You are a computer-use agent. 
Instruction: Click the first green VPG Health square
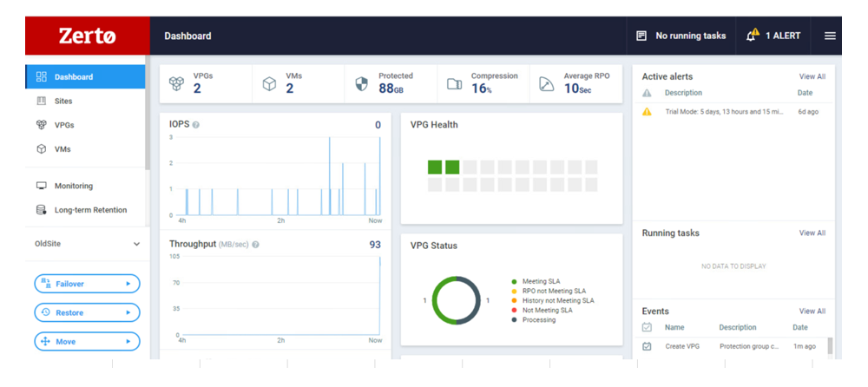coord(435,167)
